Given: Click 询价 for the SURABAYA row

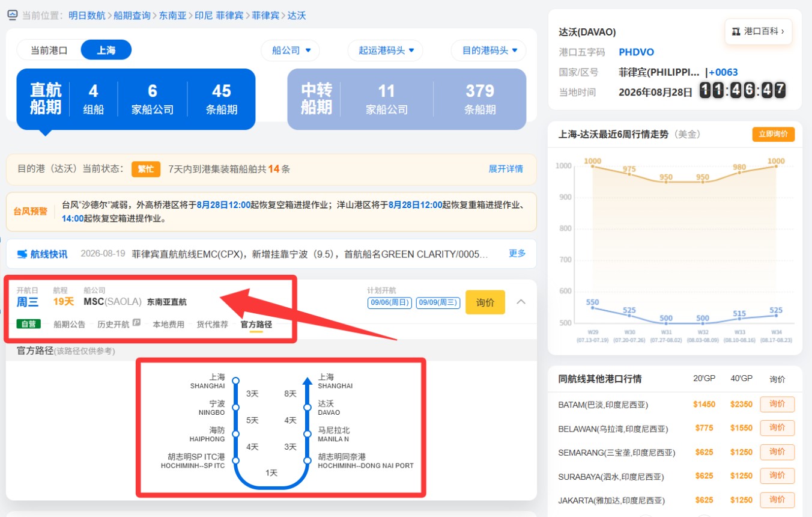Looking at the screenshot, I should (x=777, y=476).
